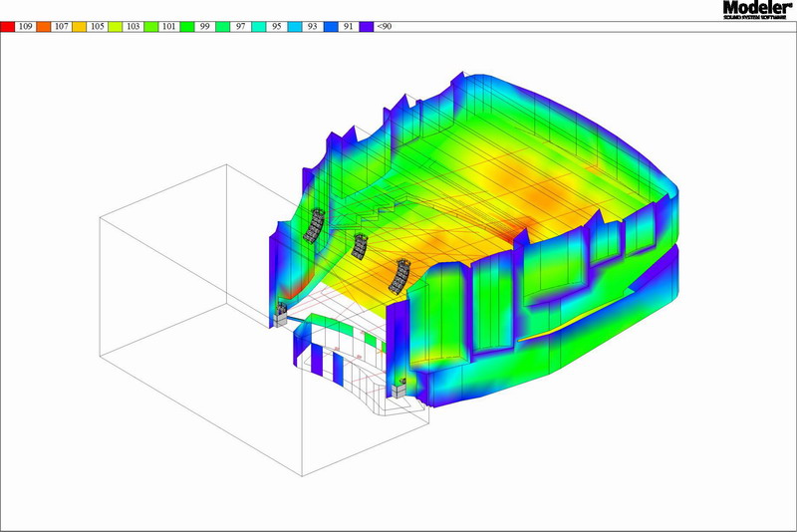Select the 101 legend color swatch
This screenshot has width=797, height=532.
tap(151, 27)
